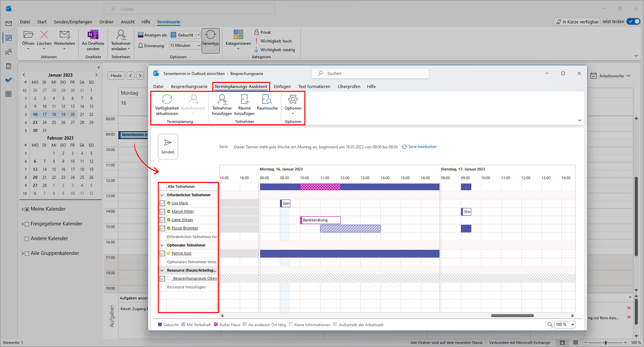644x347 pixels.
Task: Uncheck attendee Pascal Brümmel checkbox
Action: [162, 228]
